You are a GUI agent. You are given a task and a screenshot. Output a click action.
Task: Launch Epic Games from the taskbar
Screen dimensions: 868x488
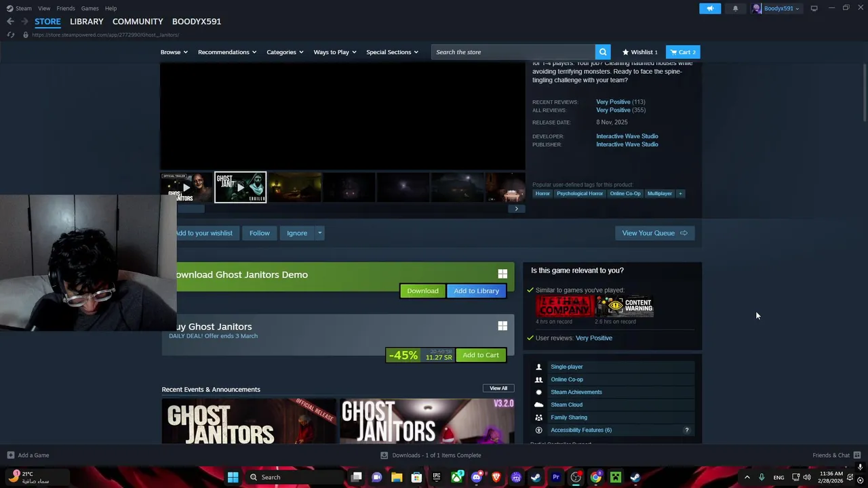437,477
